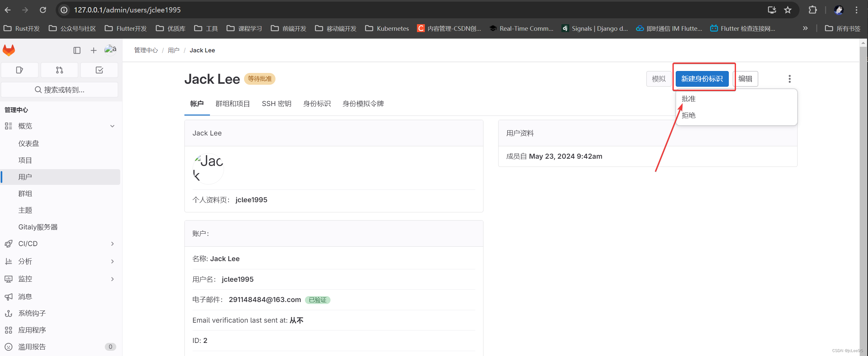This screenshot has height=356, width=868.
Task: Open Chrome extensions puzzle icon
Action: point(812,10)
